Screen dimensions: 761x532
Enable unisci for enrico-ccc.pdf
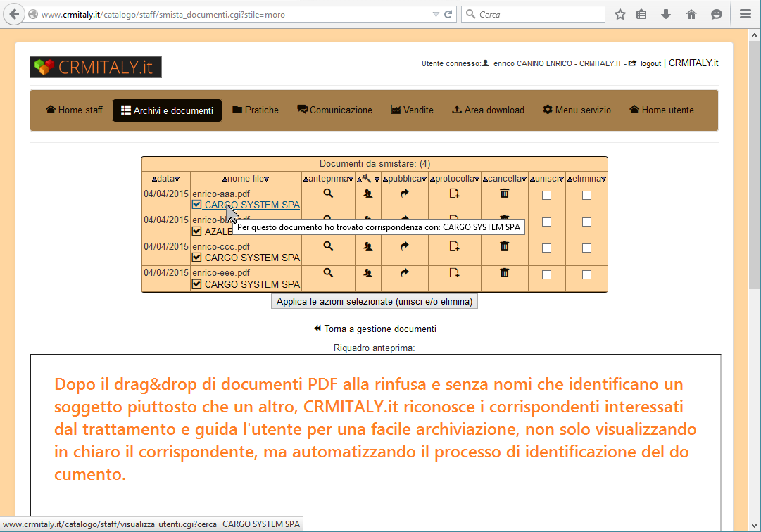click(x=546, y=248)
